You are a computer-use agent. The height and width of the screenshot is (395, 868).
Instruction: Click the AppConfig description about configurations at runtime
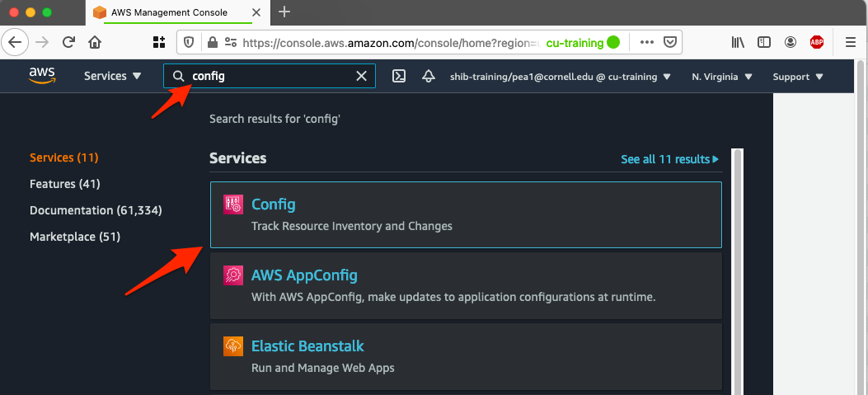point(453,297)
